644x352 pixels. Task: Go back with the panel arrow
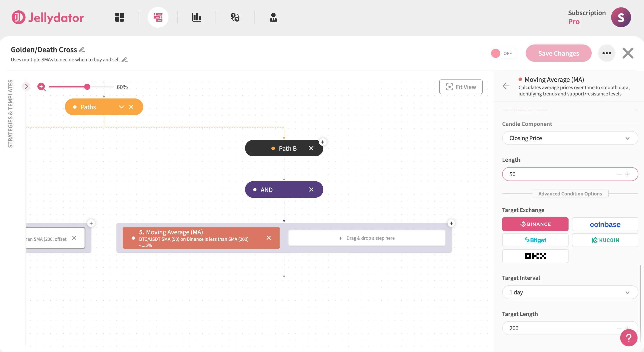pos(506,86)
